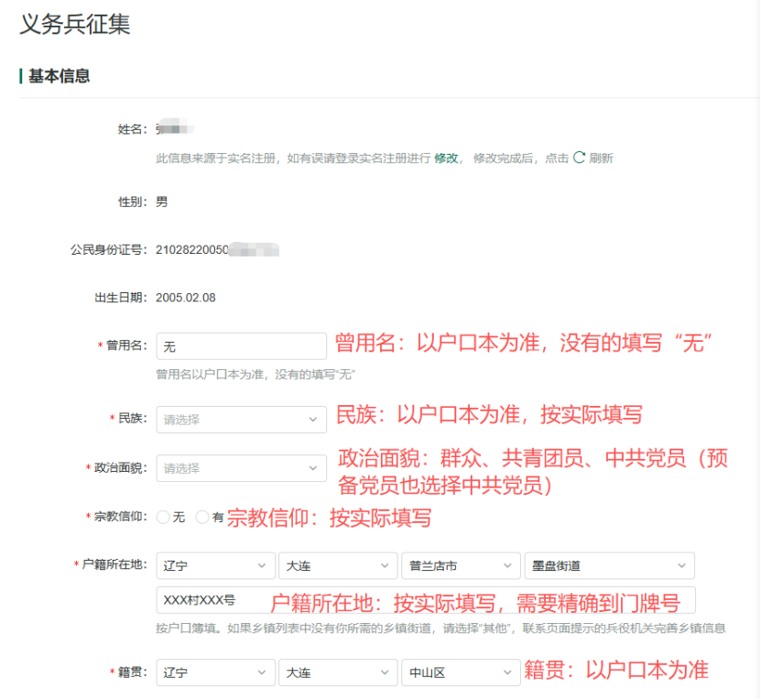The height and width of the screenshot is (700, 761).
Task: Click the 基本信息 section heading
Action: (59, 76)
